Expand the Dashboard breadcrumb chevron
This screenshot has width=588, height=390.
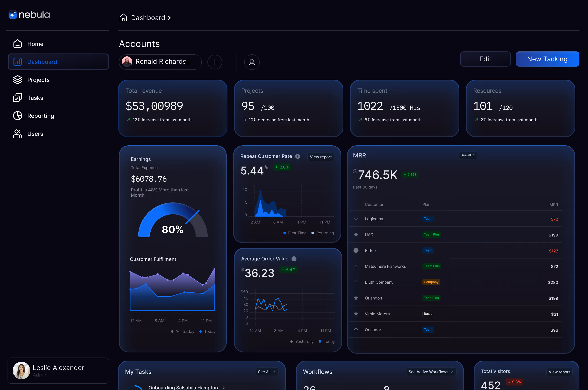coord(169,18)
